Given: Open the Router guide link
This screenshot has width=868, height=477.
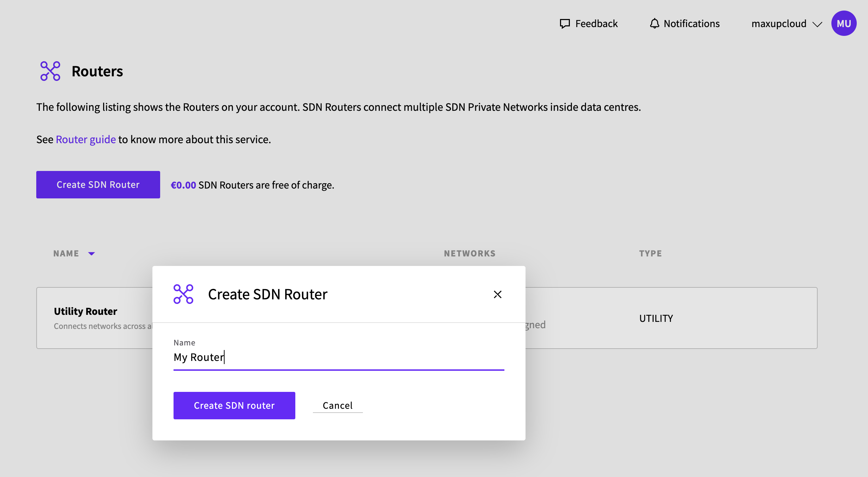Looking at the screenshot, I should point(86,139).
